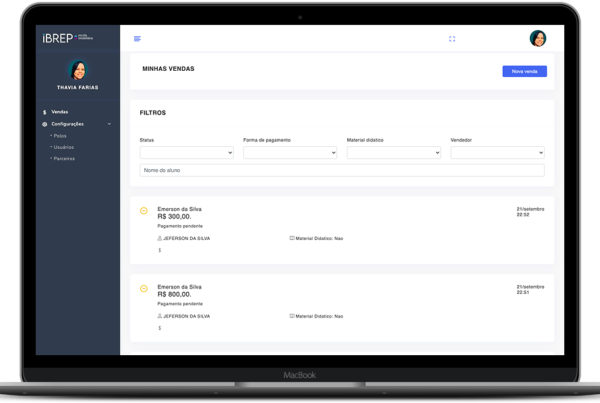Click Thavia Farias sidebar profile picture

point(78,70)
